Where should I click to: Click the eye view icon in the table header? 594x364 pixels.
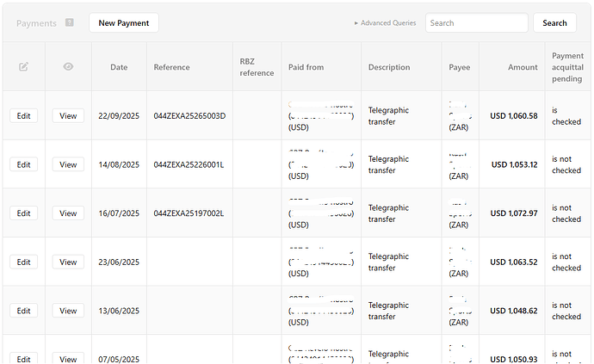pyautogui.click(x=68, y=66)
